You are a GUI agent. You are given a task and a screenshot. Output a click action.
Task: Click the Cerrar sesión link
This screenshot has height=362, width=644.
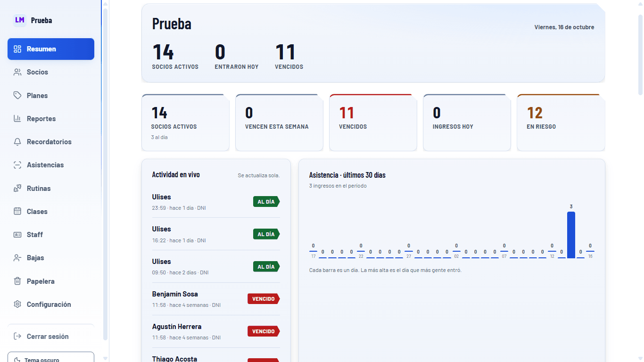[x=51, y=337]
